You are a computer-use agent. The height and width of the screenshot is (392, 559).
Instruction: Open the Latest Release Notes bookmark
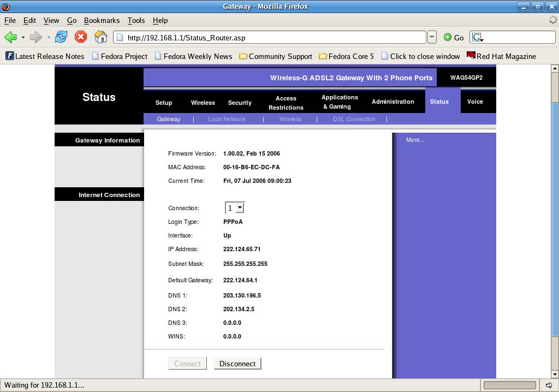coord(45,56)
